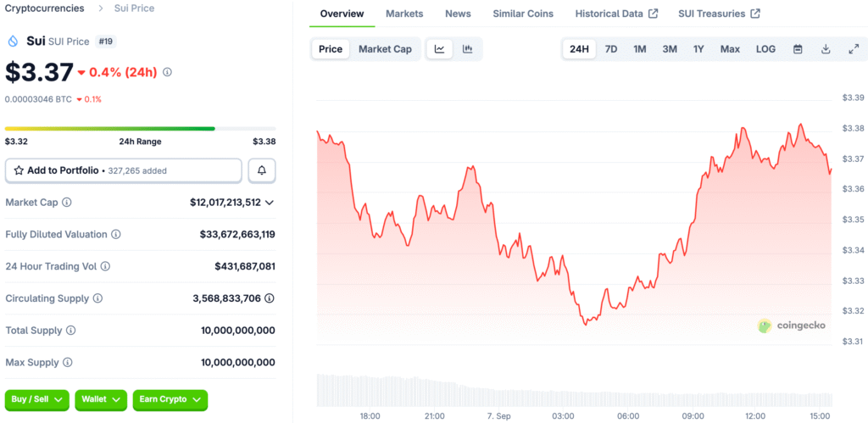Expand chart to fullscreen icon
Screen dimensions: 868x423
[x=853, y=48]
